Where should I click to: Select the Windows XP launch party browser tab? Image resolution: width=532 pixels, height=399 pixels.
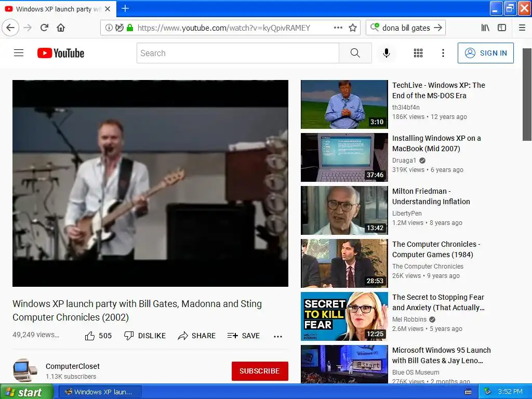coord(58,9)
